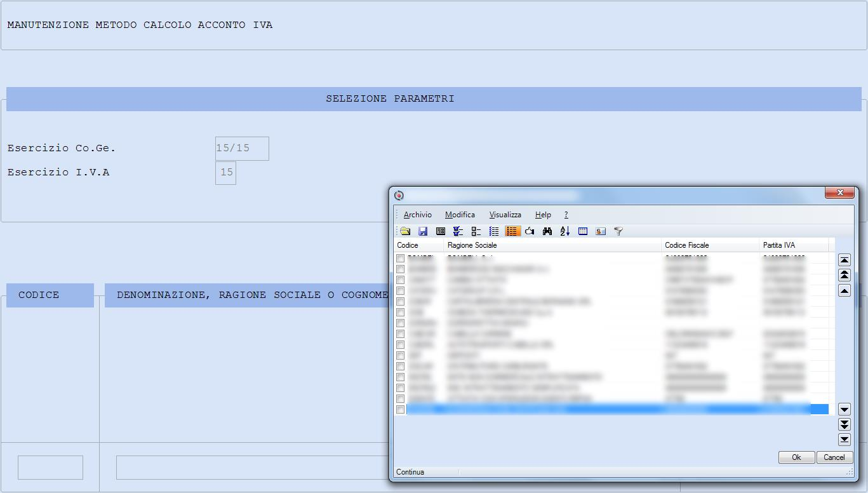Tick the checkbox of the first list row
868x493 pixels.
coord(400,259)
